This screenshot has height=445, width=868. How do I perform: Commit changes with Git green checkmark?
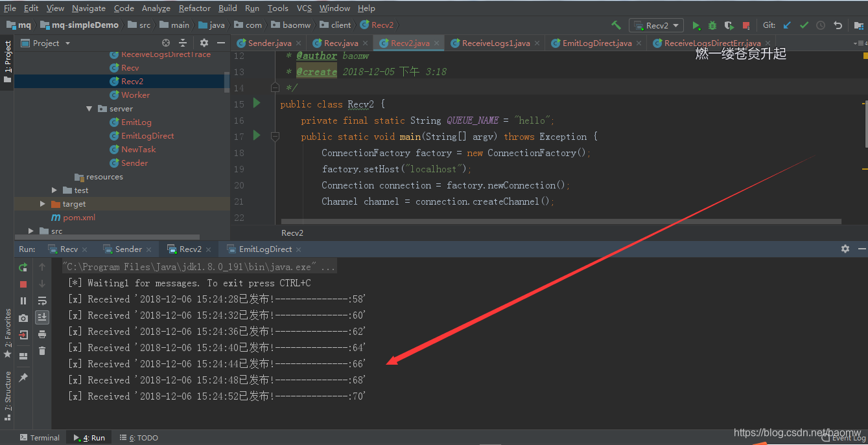(804, 25)
